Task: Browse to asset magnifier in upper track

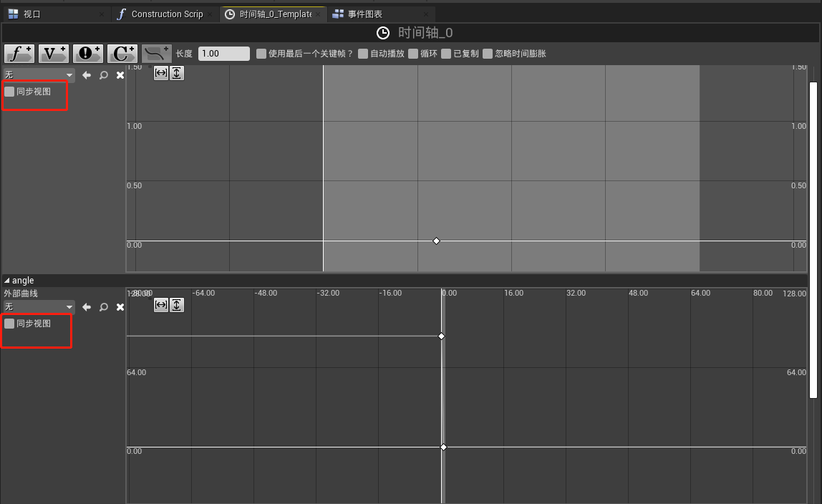Action: [x=104, y=75]
